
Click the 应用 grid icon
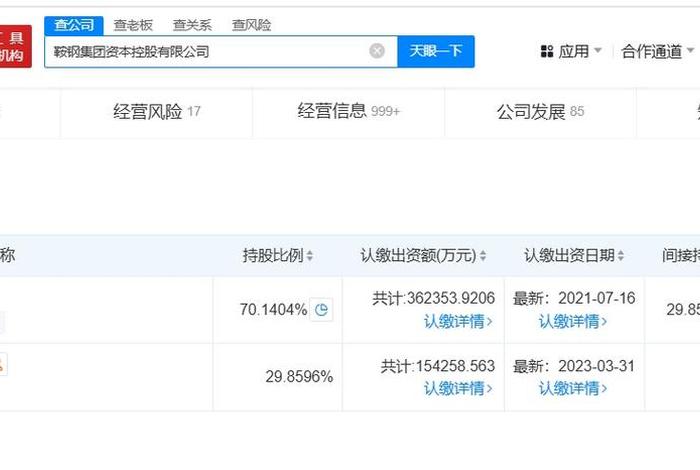(x=546, y=51)
